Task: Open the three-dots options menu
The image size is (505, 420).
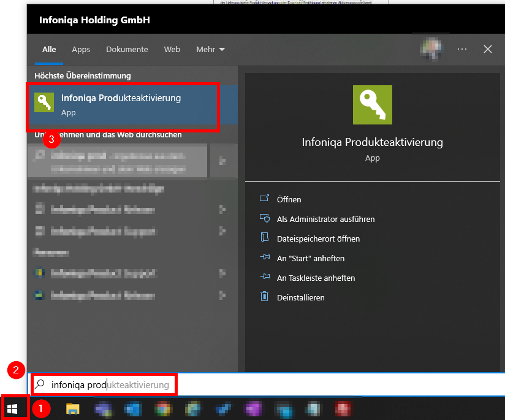Action: pos(462,49)
